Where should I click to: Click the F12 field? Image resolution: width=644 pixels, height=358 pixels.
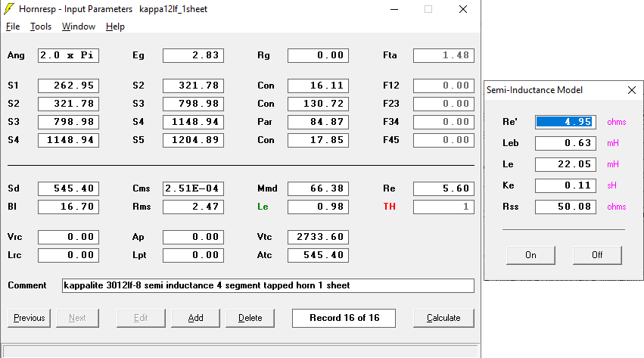click(443, 86)
